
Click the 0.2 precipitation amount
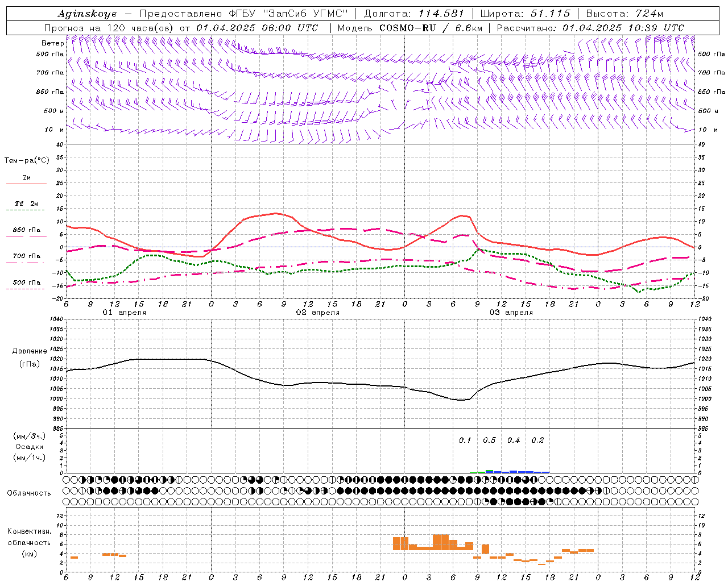[537, 440]
